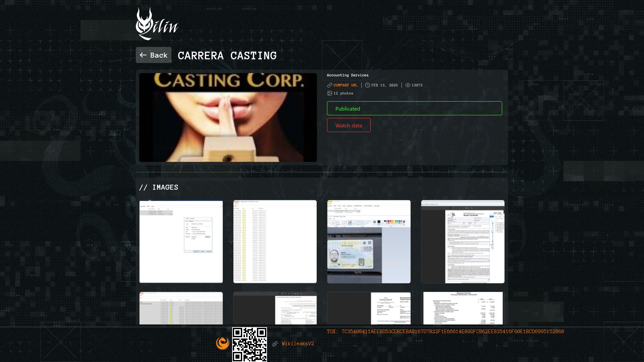Click the chain link icon beside COMPANY URL
The width and height of the screenshot is (644, 362).
coord(329,85)
